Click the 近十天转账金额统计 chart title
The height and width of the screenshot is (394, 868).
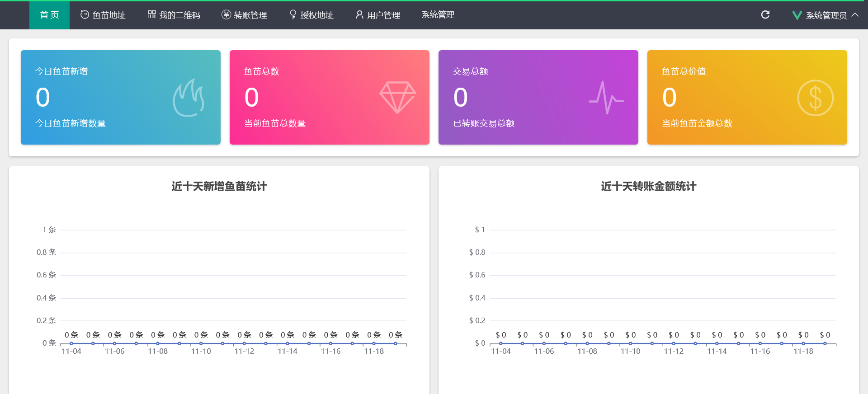[x=649, y=187]
